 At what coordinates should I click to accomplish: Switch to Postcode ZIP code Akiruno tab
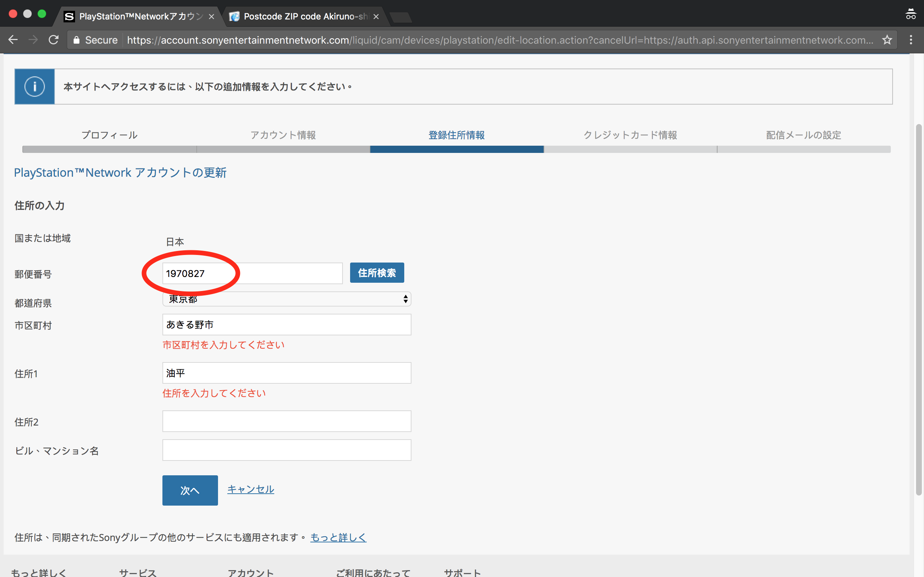point(305,17)
